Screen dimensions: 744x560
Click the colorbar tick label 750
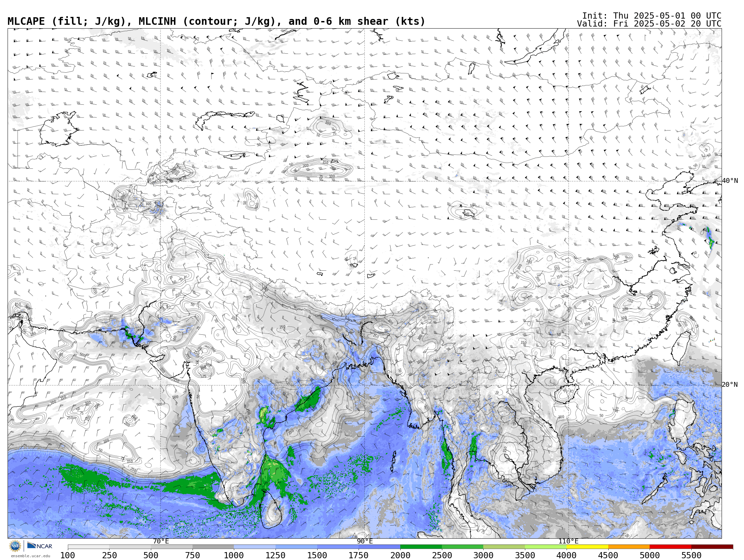click(x=193, y=555)
